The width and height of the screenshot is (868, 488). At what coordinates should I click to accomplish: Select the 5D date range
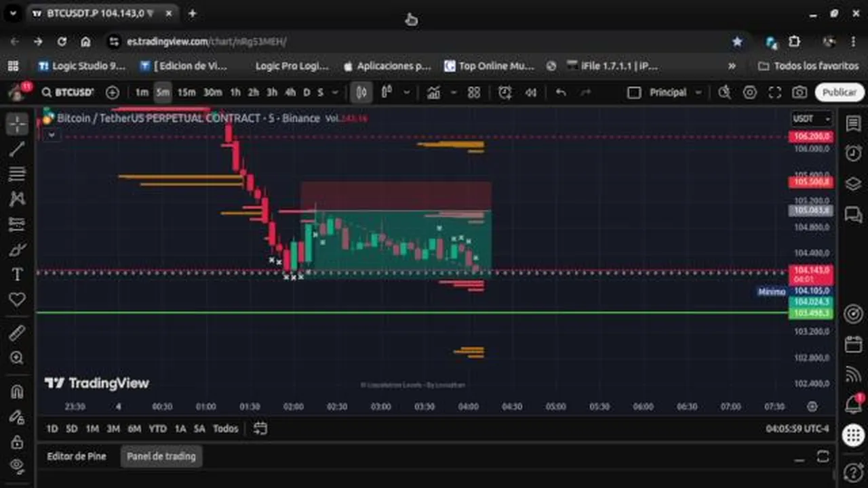tap(72, 428)
